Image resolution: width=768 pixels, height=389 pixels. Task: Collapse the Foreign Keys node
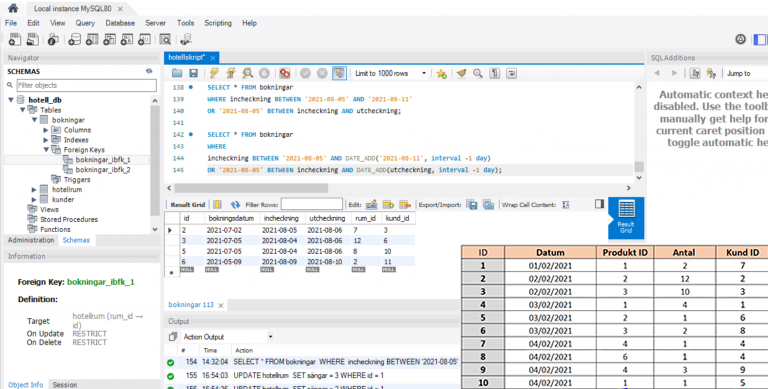pos(46,150)
